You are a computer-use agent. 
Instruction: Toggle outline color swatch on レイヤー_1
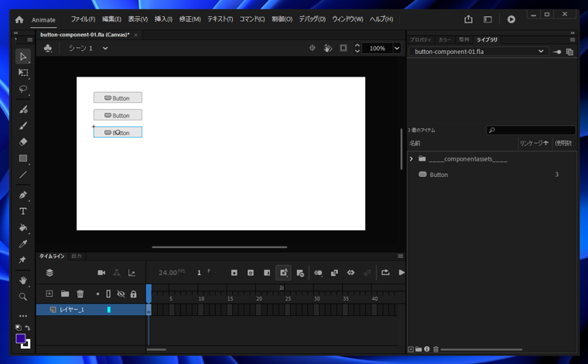pyautogui.click(x=109, y=310)
